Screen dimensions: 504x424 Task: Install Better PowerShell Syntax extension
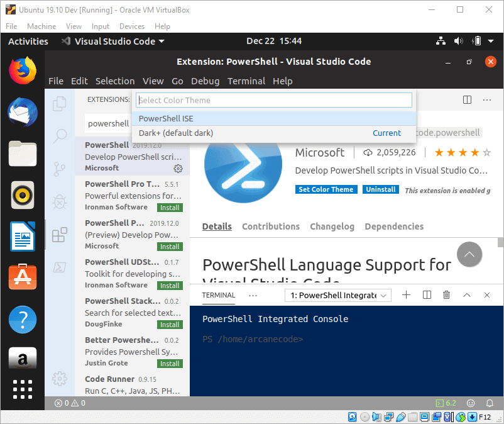click(x=170, y=364)
